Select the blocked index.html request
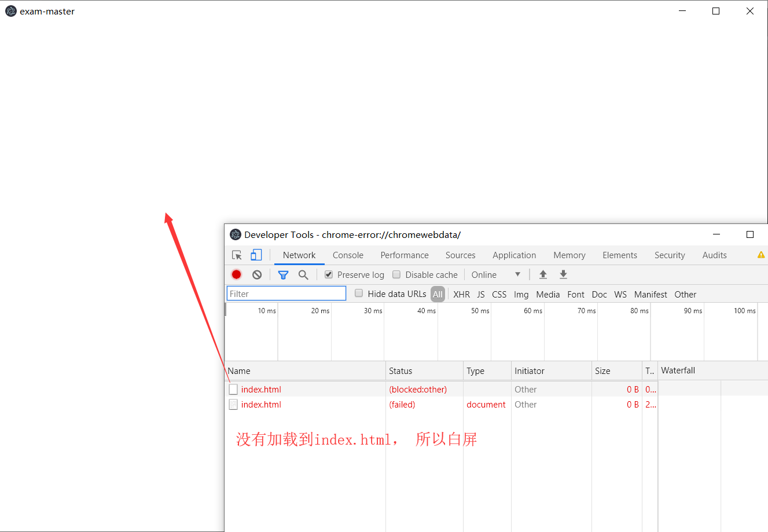 pos(262,389)
